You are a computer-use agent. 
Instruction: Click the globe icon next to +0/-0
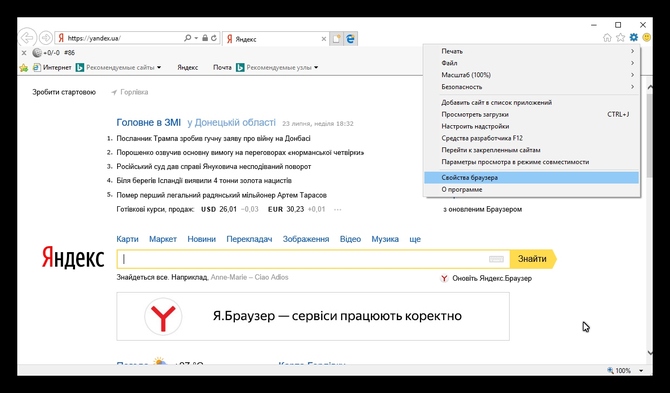(37, 53)
